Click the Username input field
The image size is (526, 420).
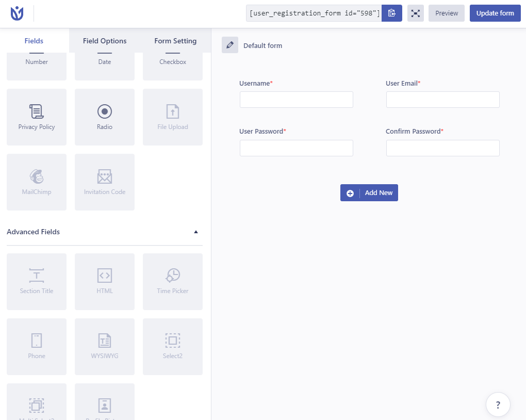[296, 100]
